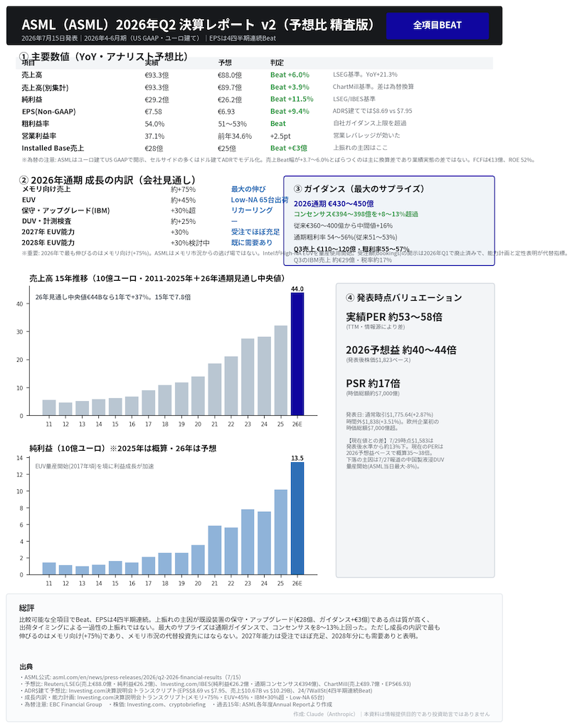Image resolution: width=577 pixels, height=728 pixels.
Task: Select the '総評' summary heading
Action: point(27,608)
